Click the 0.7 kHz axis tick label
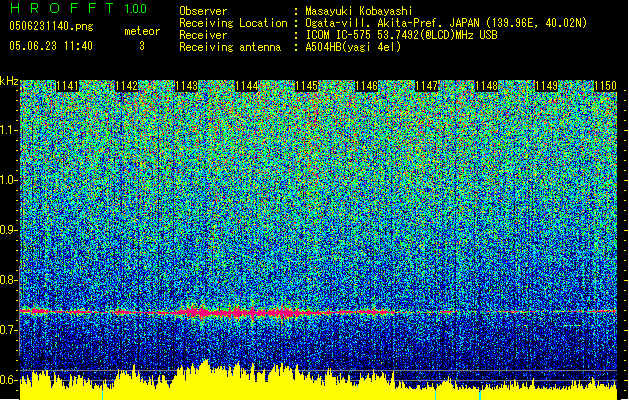The image size is (629, 400). pos(9,330)
